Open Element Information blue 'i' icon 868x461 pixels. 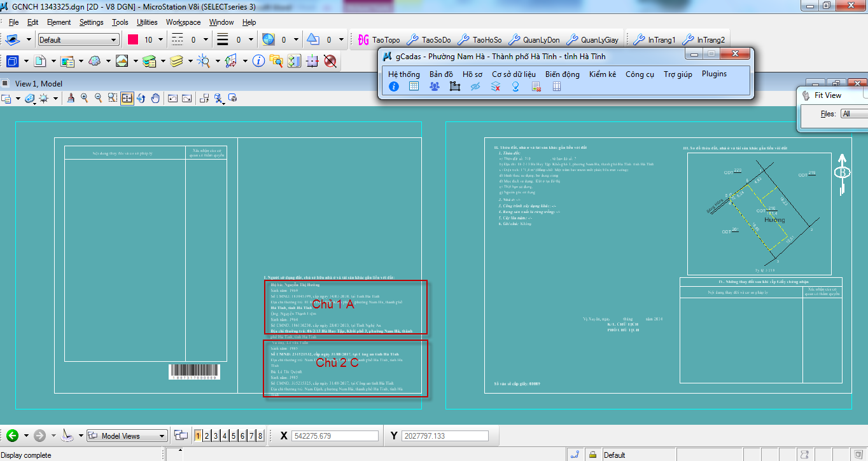point(258,61)
